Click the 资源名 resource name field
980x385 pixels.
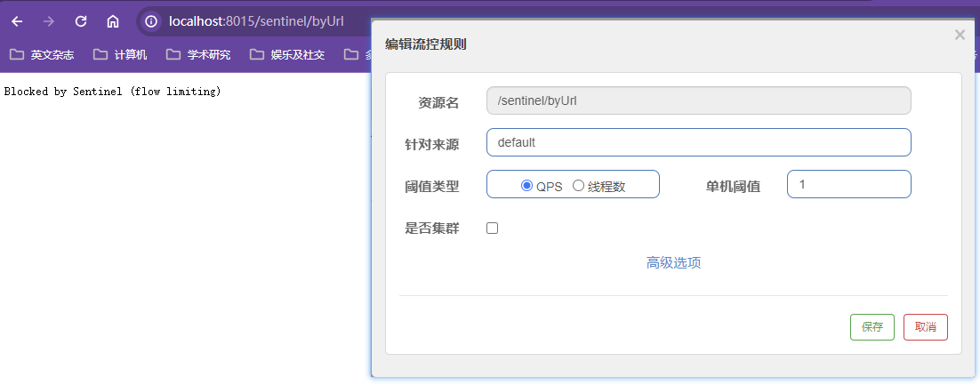pyautogui.click(x=698, y=100)
